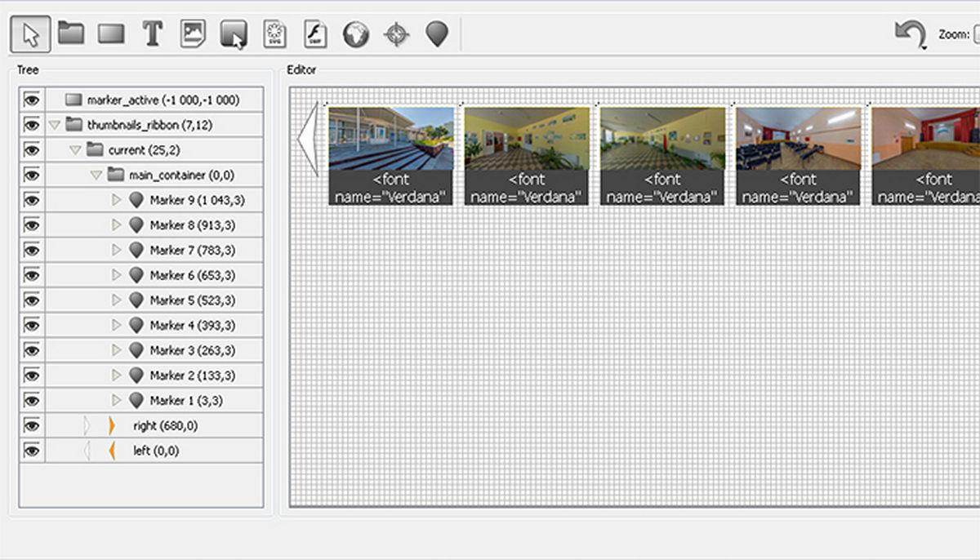Viewport: 980px width, 560px height.
Task: Click the first outdoor steps thumbnail
Action: (x=390, y=138)
